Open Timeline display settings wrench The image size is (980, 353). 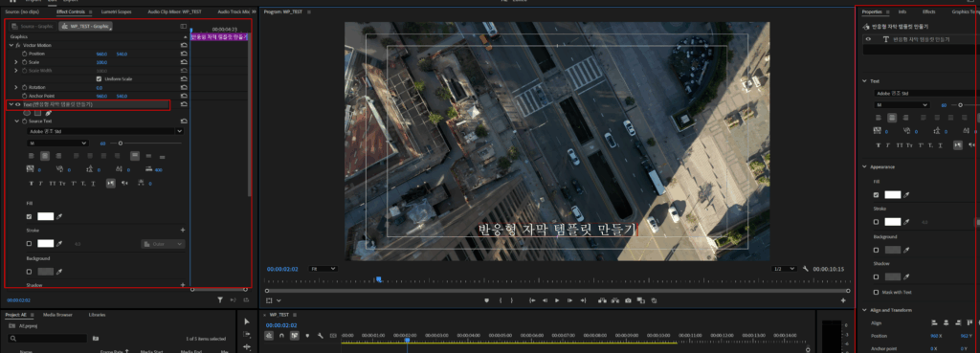(x=320, y=336)
